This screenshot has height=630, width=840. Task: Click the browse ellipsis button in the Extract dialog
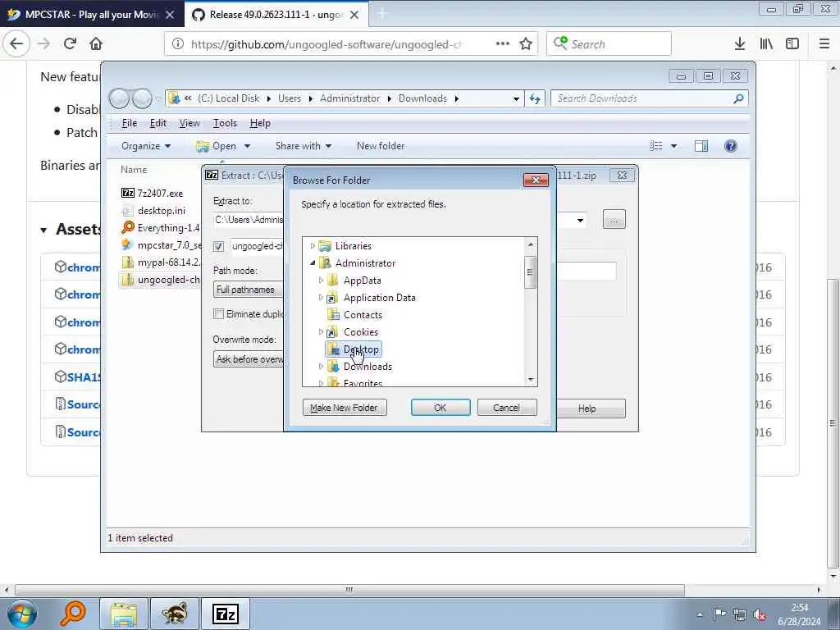coord(614,220)
